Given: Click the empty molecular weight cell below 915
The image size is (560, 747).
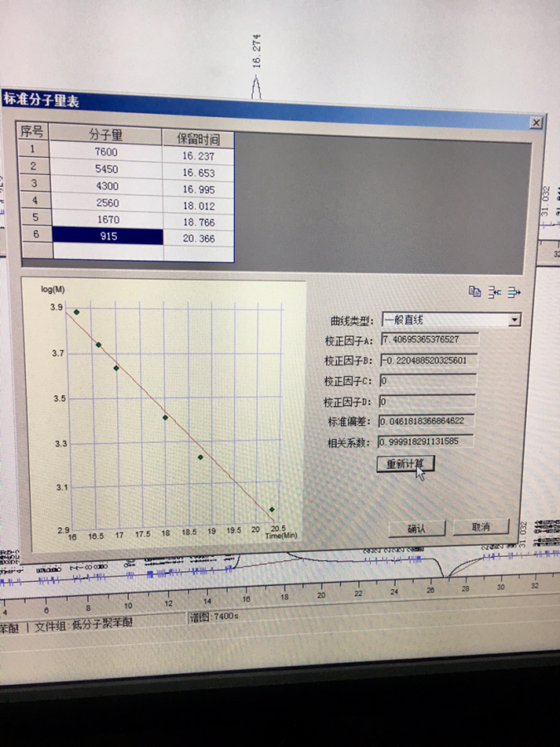Looking at the screenshot, I should tap(108, 251).
